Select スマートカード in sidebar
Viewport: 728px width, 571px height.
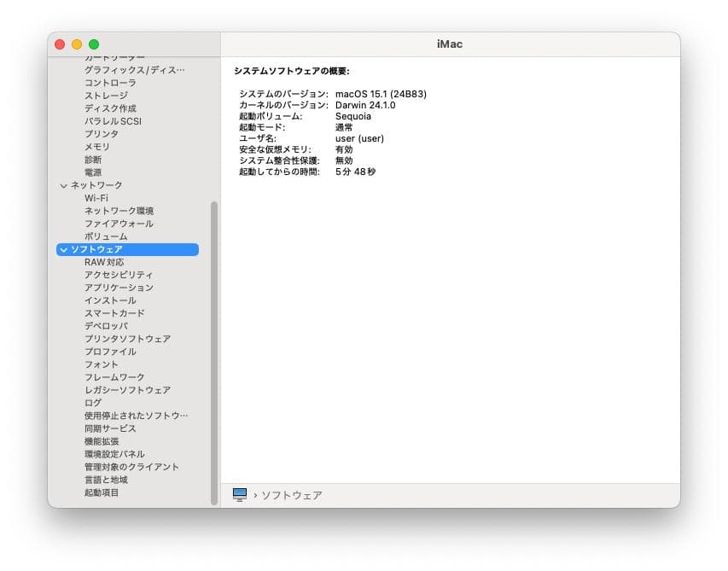[x=114, y=313]
